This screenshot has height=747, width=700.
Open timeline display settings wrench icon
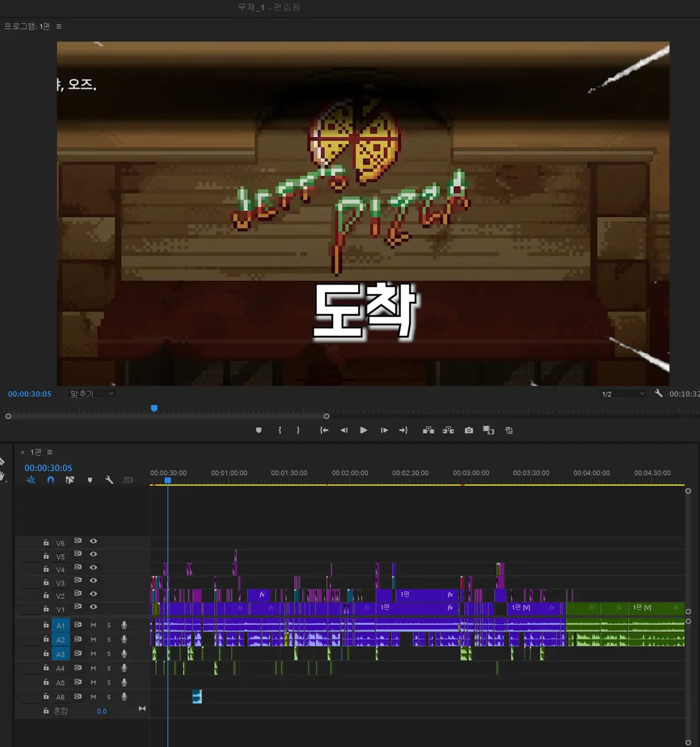[109, 480]
